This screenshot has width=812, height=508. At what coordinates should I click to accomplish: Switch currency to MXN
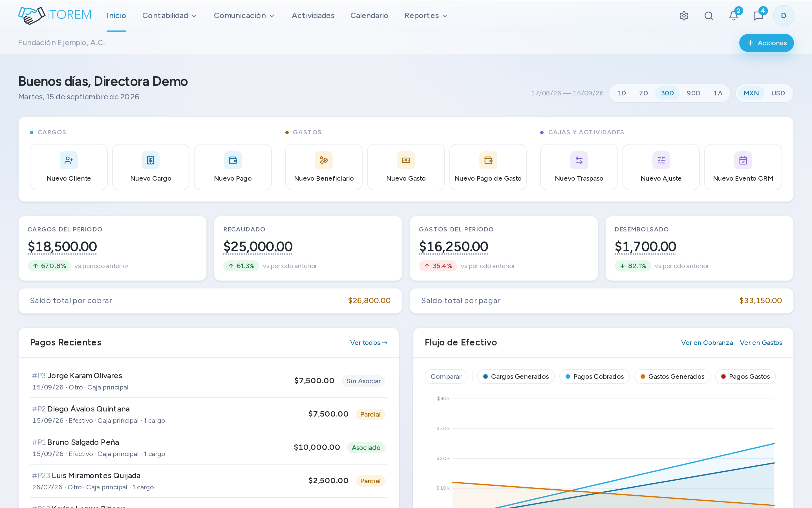(751, 93)
